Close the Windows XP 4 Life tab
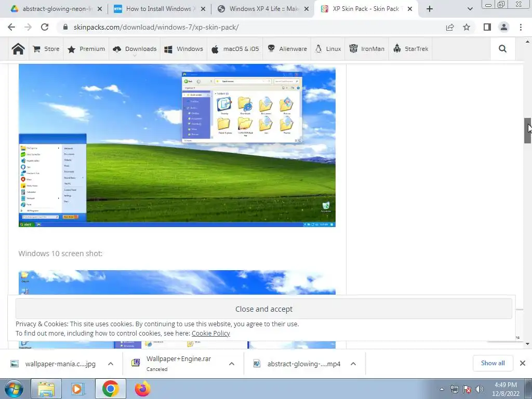This screenshot has width=532, height=399. pos(307,9)
